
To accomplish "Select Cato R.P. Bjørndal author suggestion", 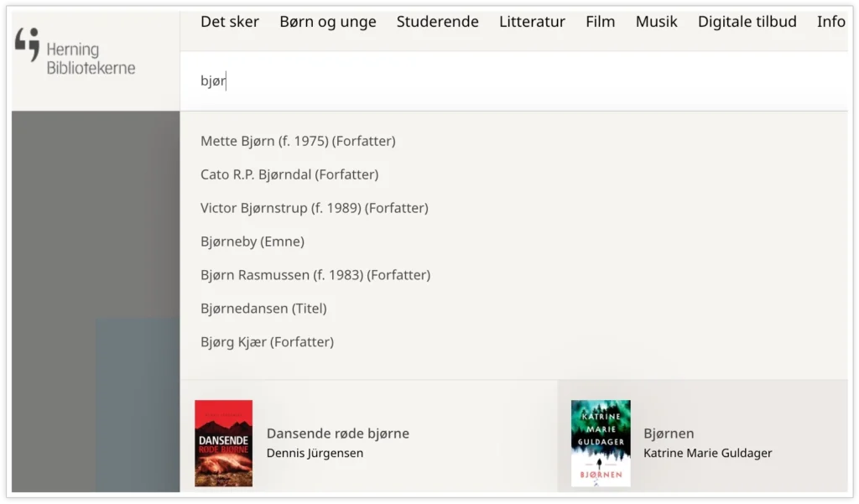I will coord(289,174).
